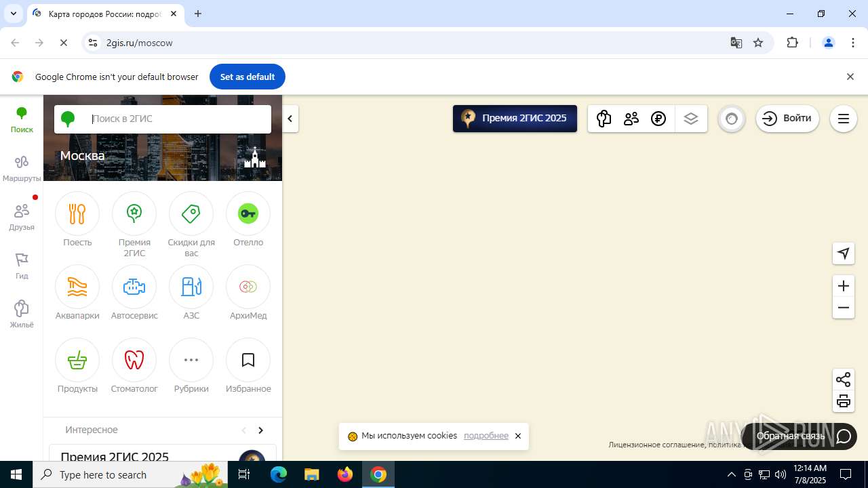Click the my location arrow button
The height and width of the screenshot is (488, 868).
click(844, 253)
